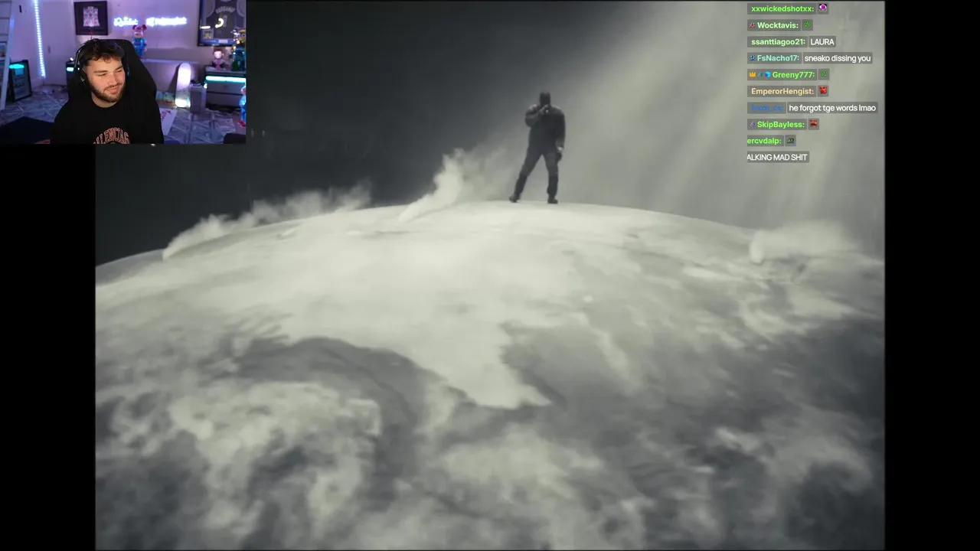Click the red emote posted by EmperorHengist

point(823,91)
